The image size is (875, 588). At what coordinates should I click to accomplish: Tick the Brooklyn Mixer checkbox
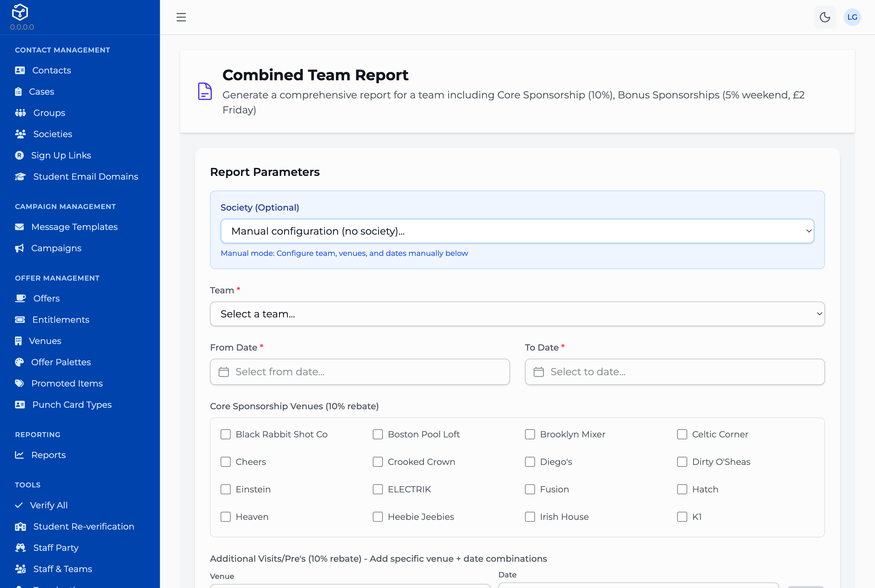530,434
